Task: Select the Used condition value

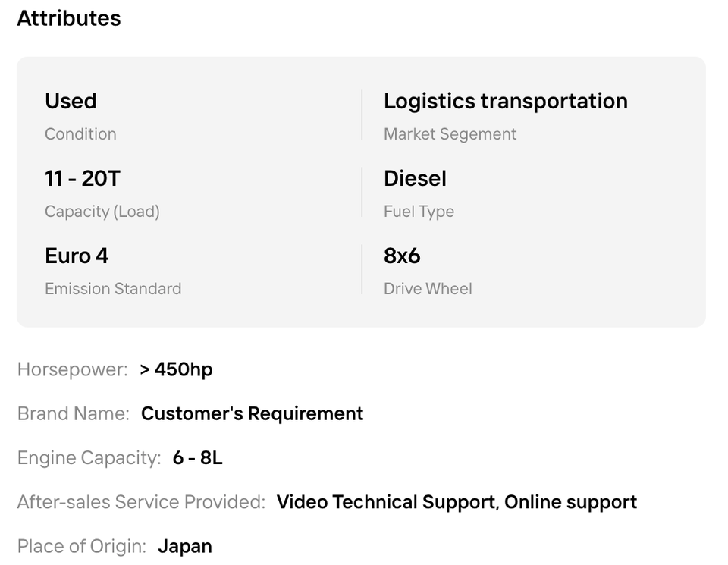Action: (71, 101)
